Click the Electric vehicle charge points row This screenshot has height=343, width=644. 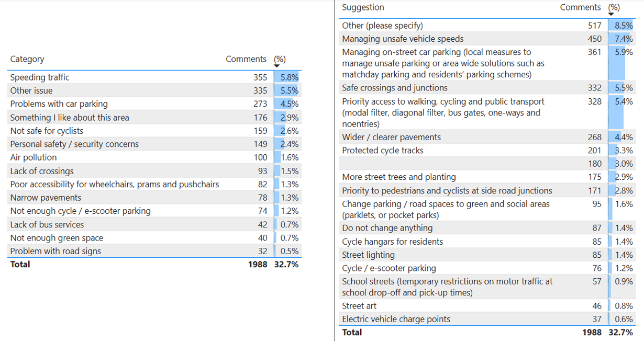tap(396, 319)
